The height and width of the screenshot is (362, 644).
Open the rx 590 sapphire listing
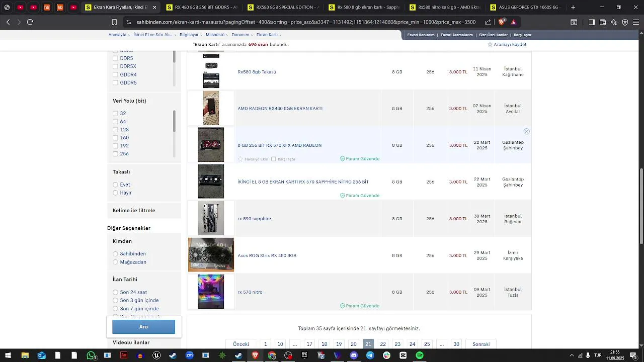coord(255,219)
